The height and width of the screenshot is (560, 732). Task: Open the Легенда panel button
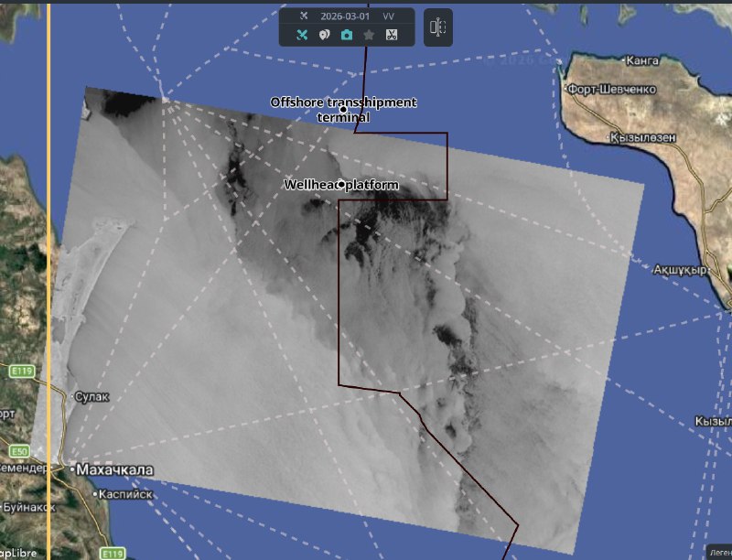719,553
